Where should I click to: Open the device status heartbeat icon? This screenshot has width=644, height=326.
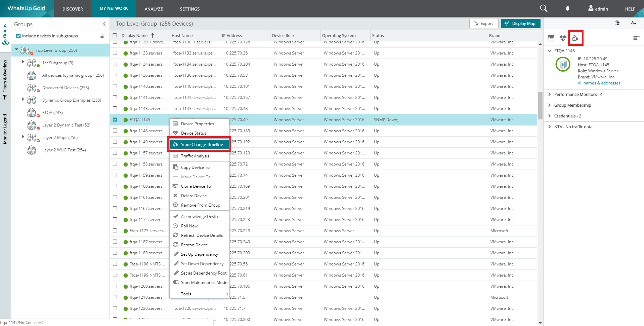(x=563, y=38)
